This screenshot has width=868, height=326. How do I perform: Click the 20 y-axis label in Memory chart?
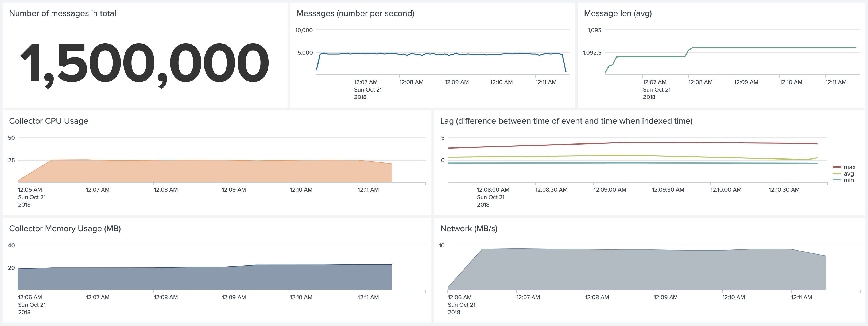11,268
